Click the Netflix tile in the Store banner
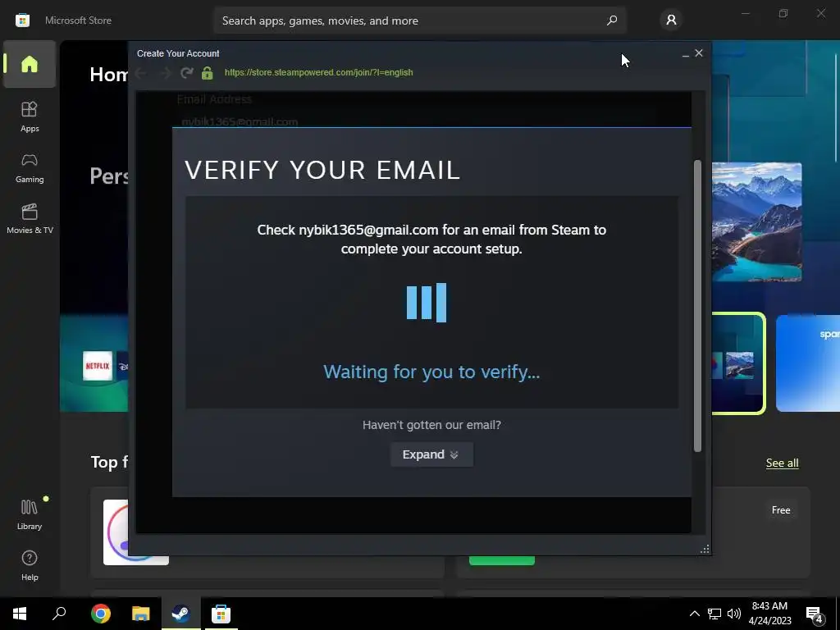The width and height of the screenshot is (840, 630). pyautogui.click(x=98, y=366)
